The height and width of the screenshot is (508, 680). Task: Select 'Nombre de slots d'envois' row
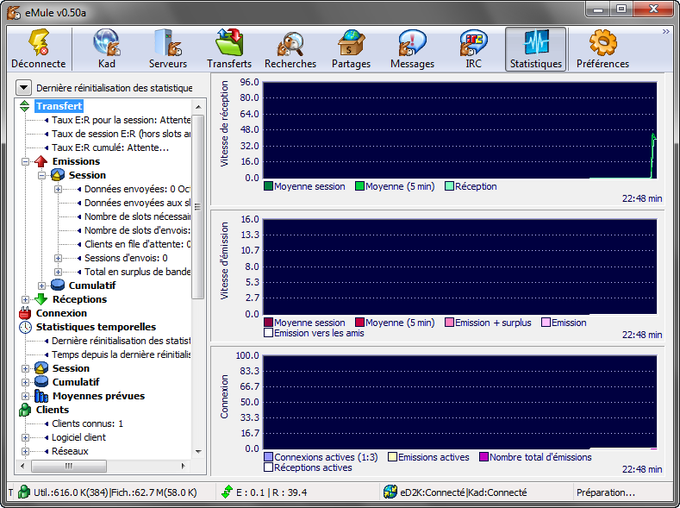[137, 230]
